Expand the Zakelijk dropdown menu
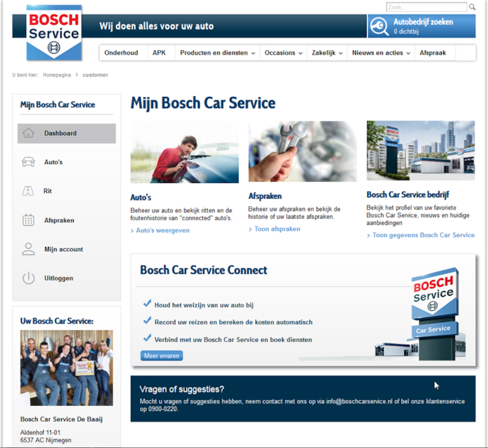The width and height of the screenshot is (488, 448). pyautogui.click(x=327, y=52)
